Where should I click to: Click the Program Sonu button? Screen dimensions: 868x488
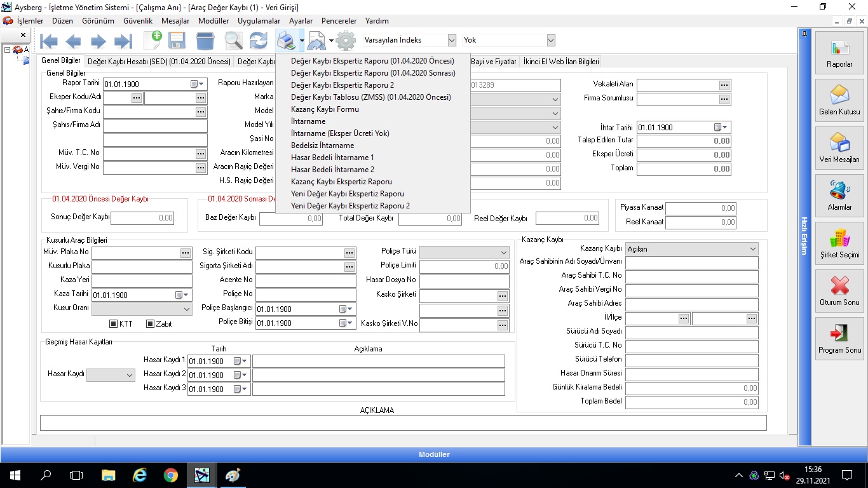click(839, 339)
